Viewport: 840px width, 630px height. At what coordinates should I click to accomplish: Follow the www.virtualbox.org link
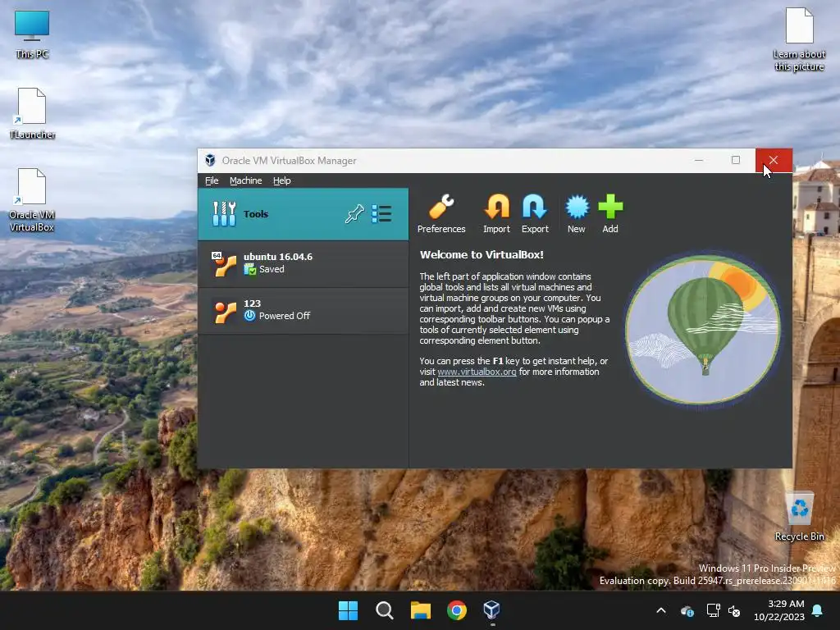pos(477,372)
